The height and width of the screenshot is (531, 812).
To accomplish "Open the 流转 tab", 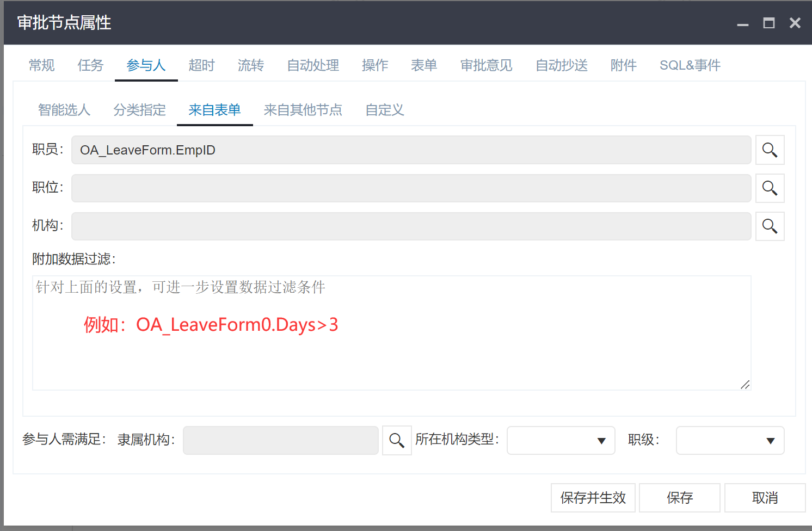I will pos(251,65).
